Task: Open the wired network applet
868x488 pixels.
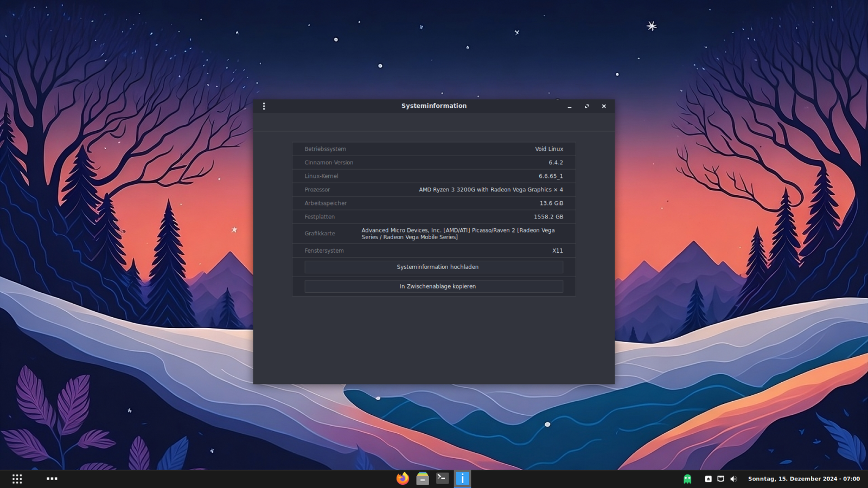Action: (720, 479)
